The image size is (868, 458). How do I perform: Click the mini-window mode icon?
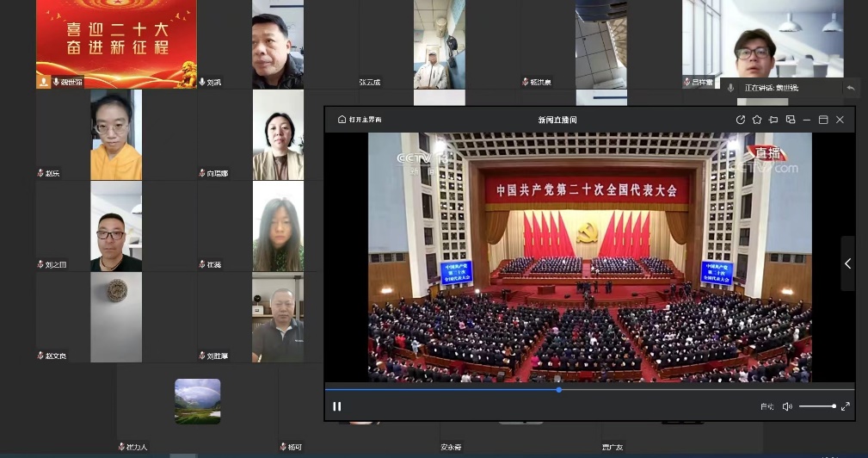click(791, 120)
